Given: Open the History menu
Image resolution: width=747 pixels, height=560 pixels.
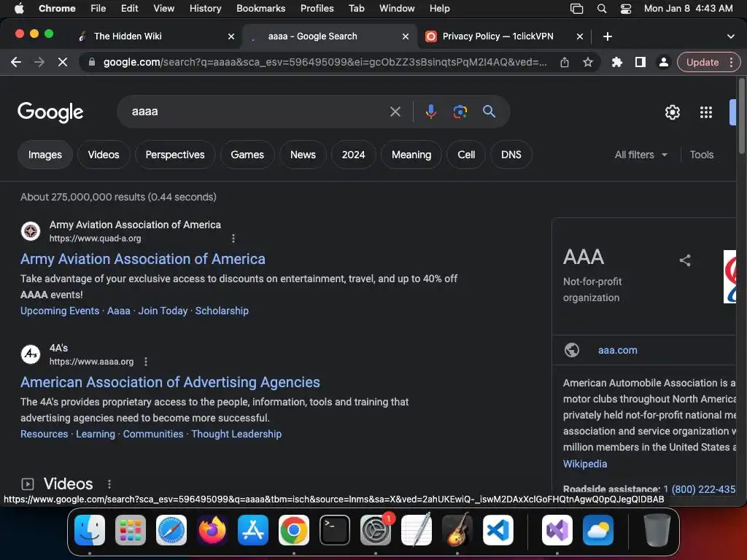Looking at the screenshot, I should click(205, 9).
